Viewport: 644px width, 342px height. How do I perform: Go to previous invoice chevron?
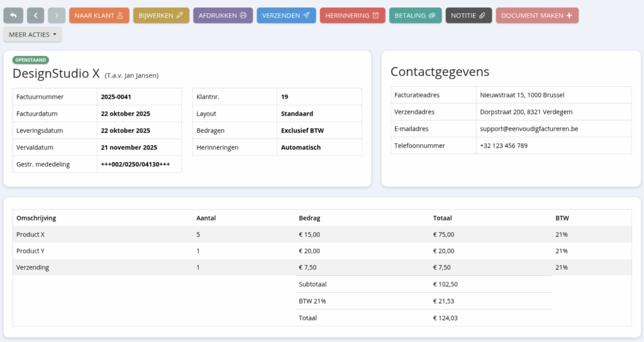pyautogui.click(x=35, y=15)
